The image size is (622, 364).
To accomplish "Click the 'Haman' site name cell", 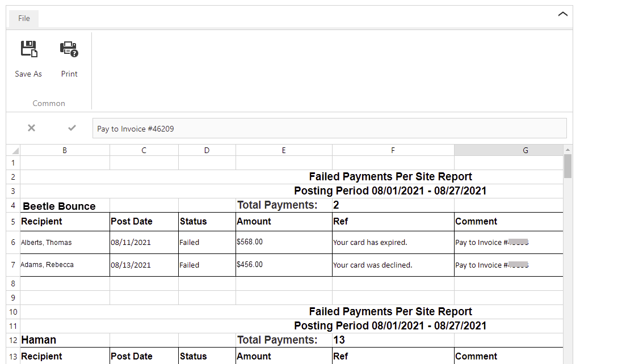I will tap(65, 340).
